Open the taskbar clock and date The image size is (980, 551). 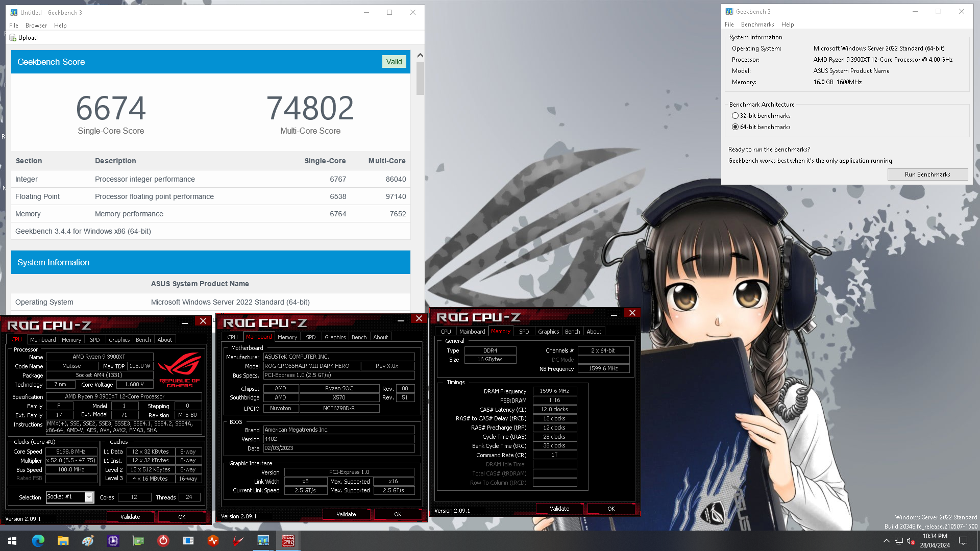click(x=935, y=541)
